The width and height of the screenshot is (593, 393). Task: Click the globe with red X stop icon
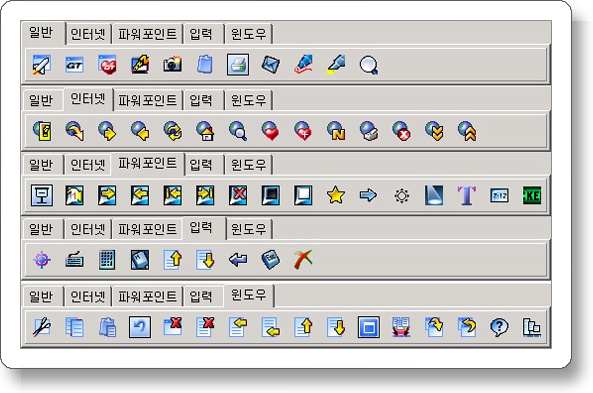tap(402, 131)
